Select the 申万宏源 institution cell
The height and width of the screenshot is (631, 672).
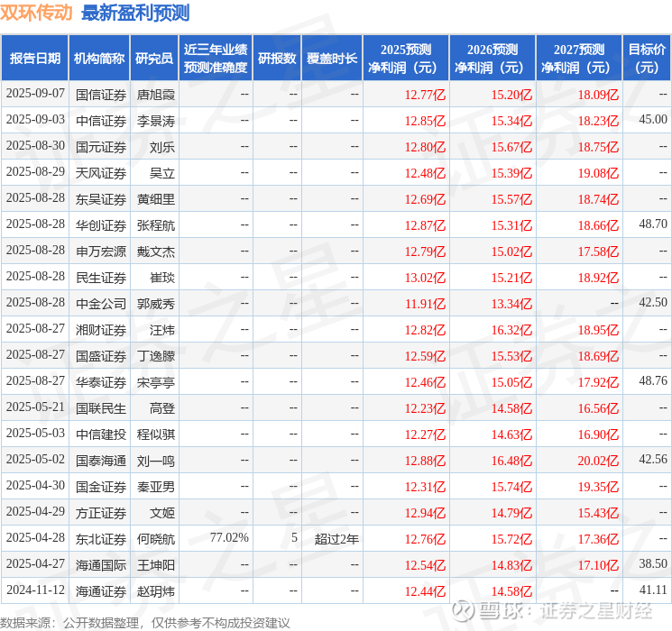click(101, 251)
